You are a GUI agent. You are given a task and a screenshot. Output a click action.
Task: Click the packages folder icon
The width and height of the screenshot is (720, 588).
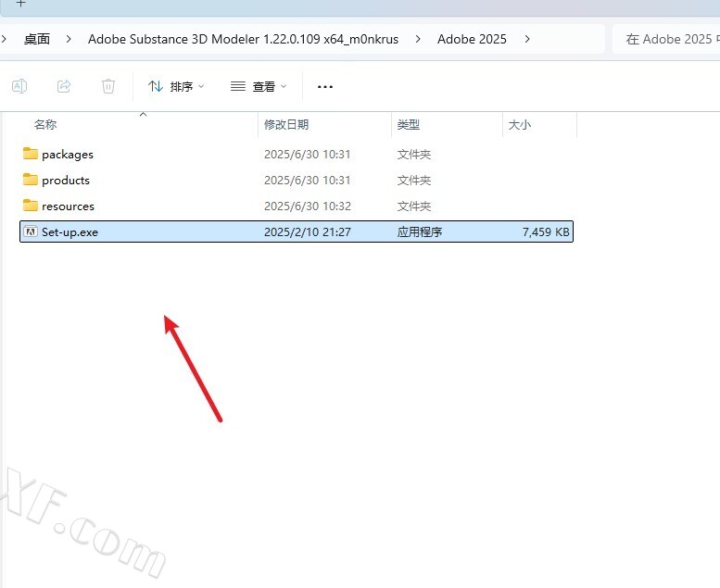(31, 154)
